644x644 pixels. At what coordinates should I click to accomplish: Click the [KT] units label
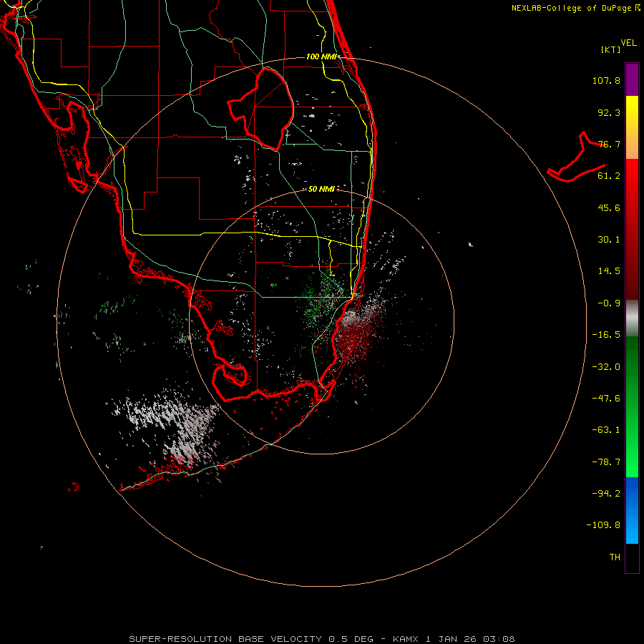click(x=611, y=49)
